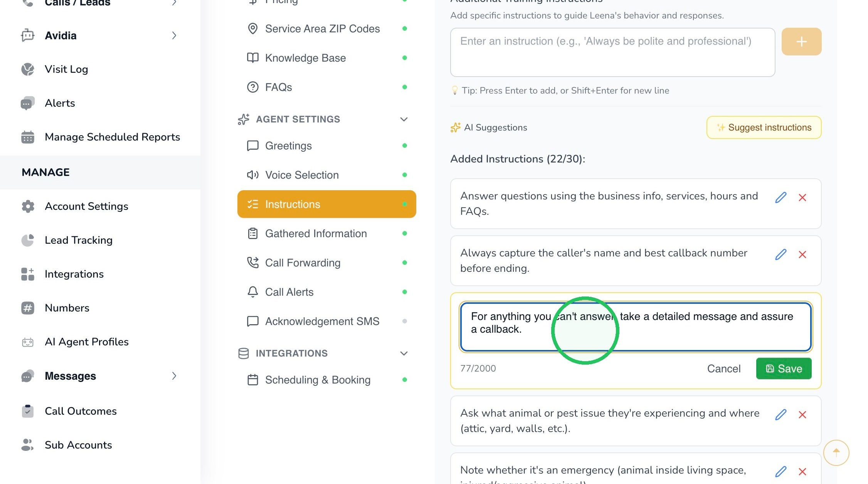The image size is (868, 484).
Task: Open Service Area ZIP Codes
Action: point(327,28)
